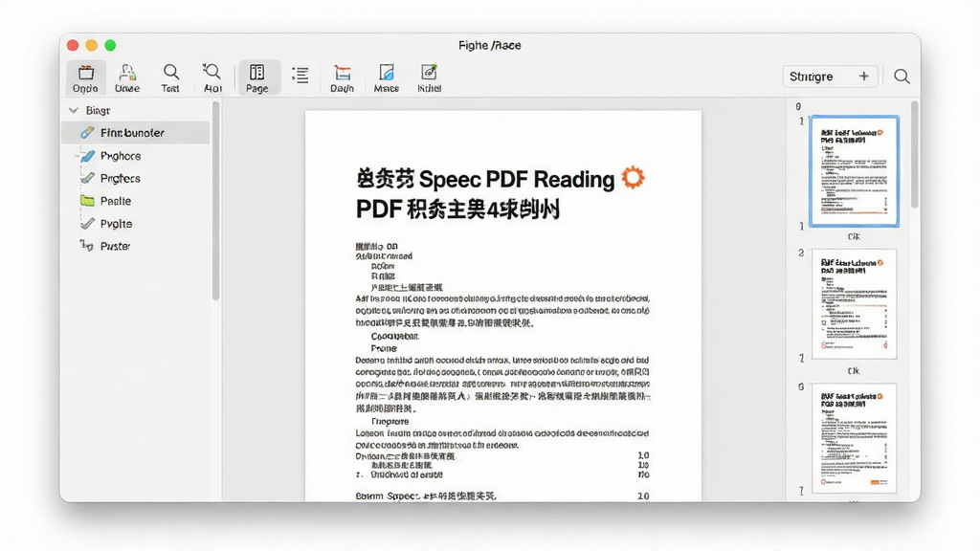Viewport: 980px width, 551px height.
Task: Click the window title 'Fighe /Race'
Action: (489, 45)
